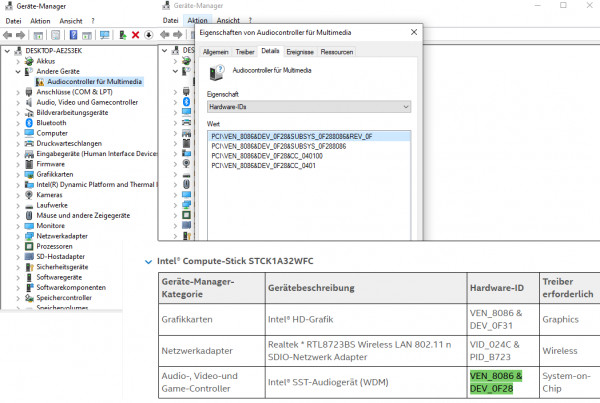Click the camera icon beside Kameras
This screenshot has height=403, width=600.
[x=29, y=194]
